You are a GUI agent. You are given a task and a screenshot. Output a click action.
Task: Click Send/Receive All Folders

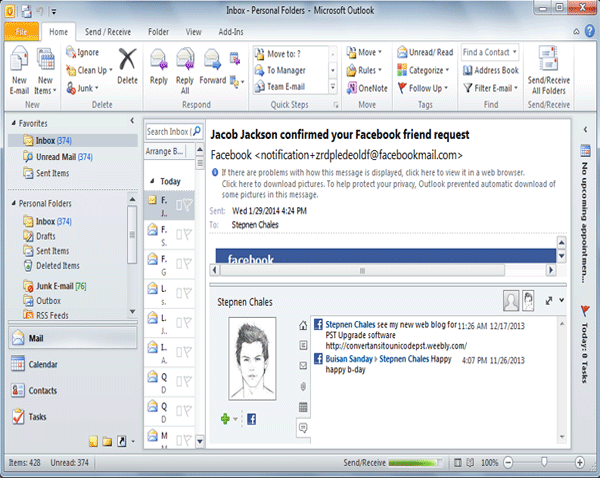coord(549,70)
